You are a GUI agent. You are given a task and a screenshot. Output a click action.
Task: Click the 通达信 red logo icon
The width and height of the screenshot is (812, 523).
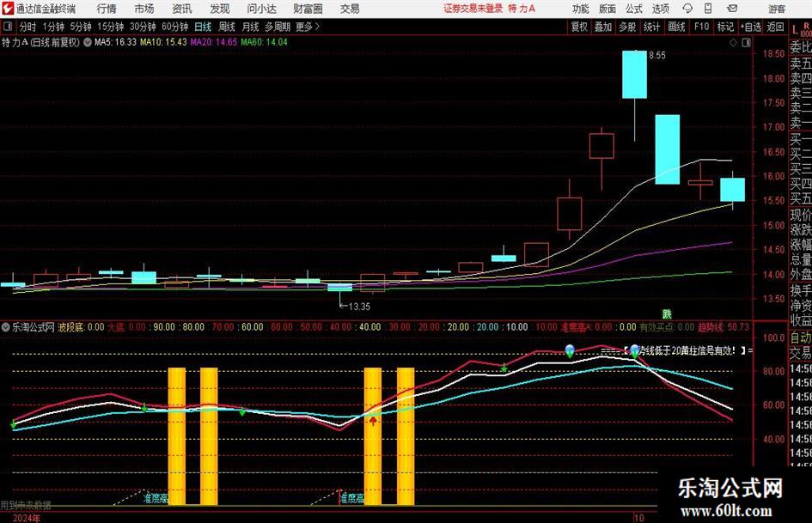click(7, 9)
